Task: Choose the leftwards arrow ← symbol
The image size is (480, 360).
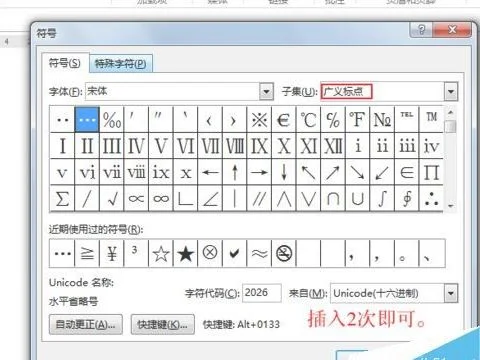Action: pos(210,172)
